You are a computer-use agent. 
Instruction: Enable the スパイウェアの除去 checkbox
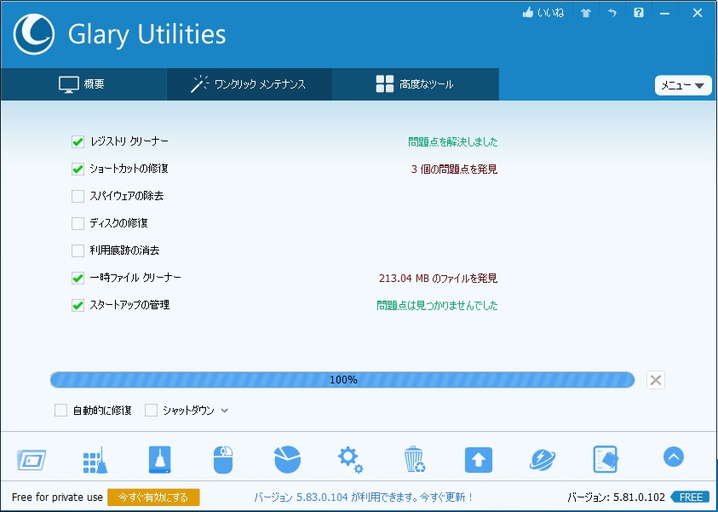click(78, 196)
